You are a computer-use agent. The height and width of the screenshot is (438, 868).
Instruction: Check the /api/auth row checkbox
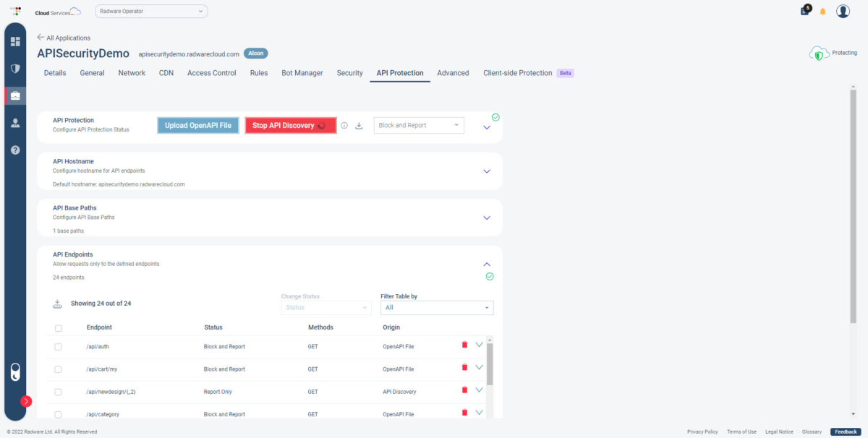click(x=59, y=347)
